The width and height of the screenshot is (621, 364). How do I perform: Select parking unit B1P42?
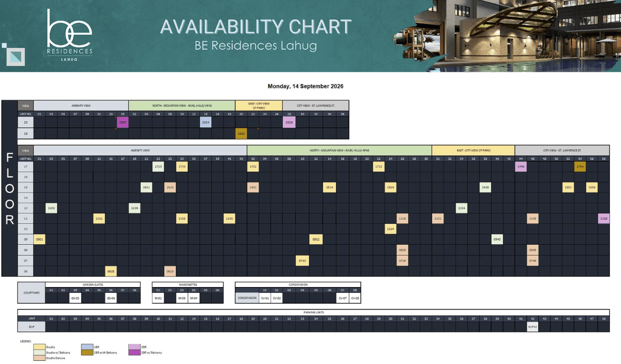533,327
